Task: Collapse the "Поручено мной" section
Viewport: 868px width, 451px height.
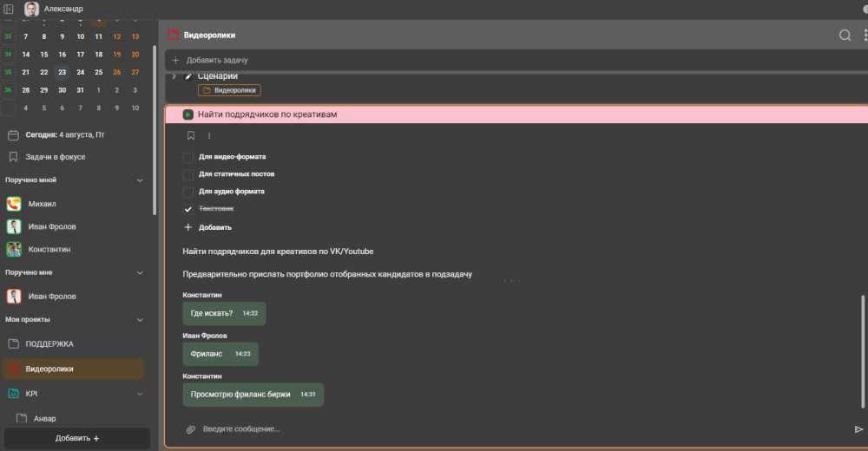Action: pos(141,180)
